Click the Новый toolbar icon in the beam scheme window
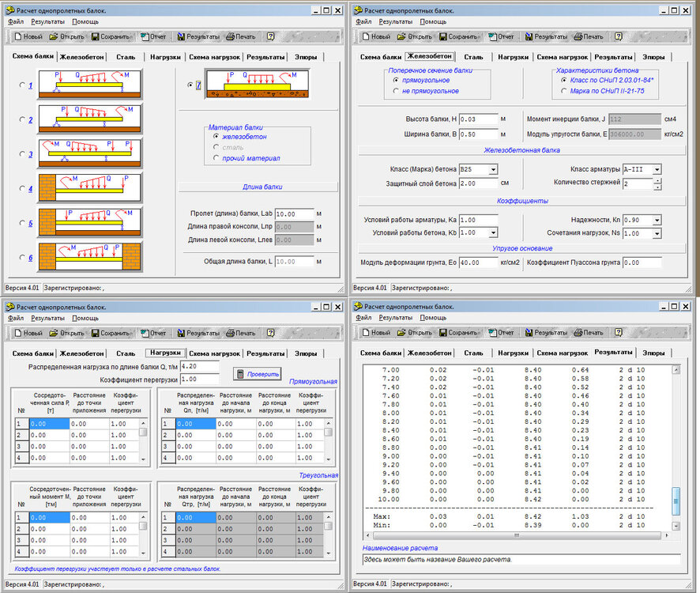Viewport: 700px width, 593px height. point(28,36)
